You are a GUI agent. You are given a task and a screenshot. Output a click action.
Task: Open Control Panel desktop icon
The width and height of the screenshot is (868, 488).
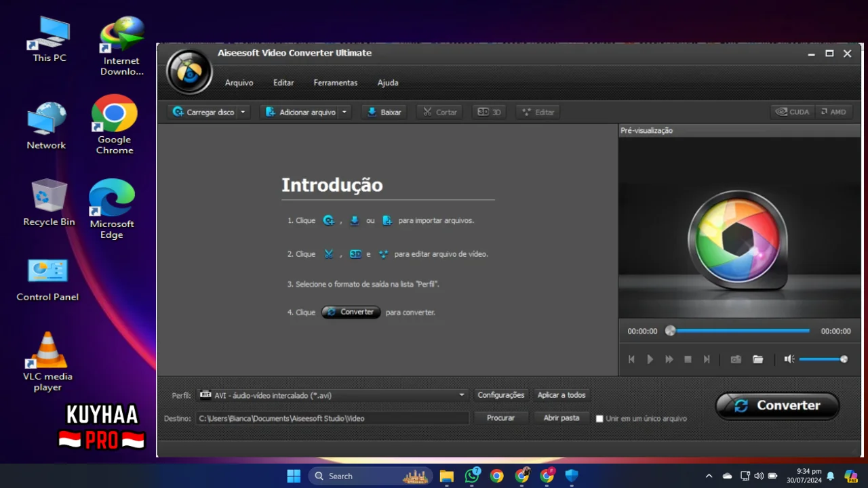click(x=47, y=279)
